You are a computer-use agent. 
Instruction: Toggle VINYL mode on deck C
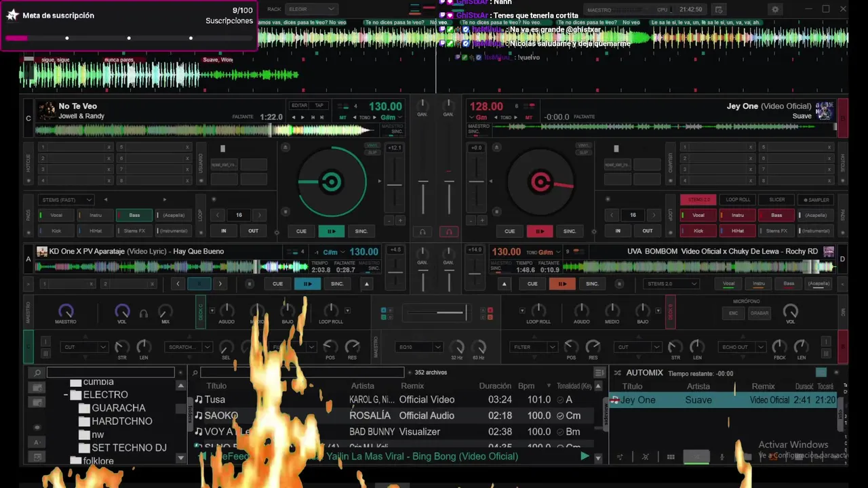tap(372, 145)
